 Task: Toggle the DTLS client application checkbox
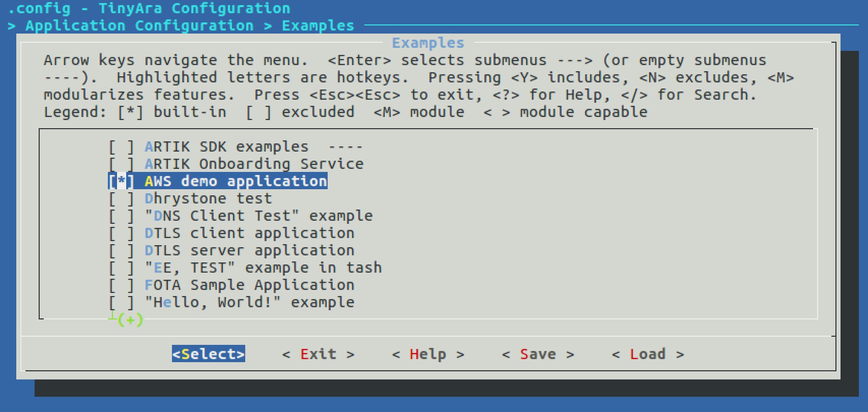122,233
